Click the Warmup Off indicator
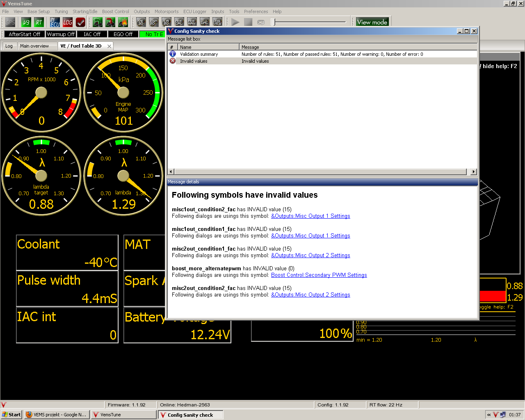Screen dimensions: 525x420 (61, 34)
